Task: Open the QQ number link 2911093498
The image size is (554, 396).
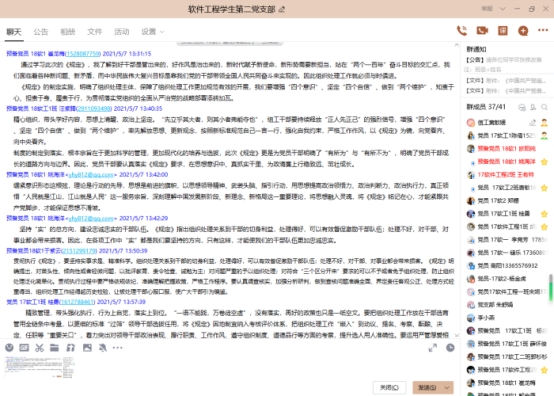Action: pyautogui.click(x=94, y=108)
